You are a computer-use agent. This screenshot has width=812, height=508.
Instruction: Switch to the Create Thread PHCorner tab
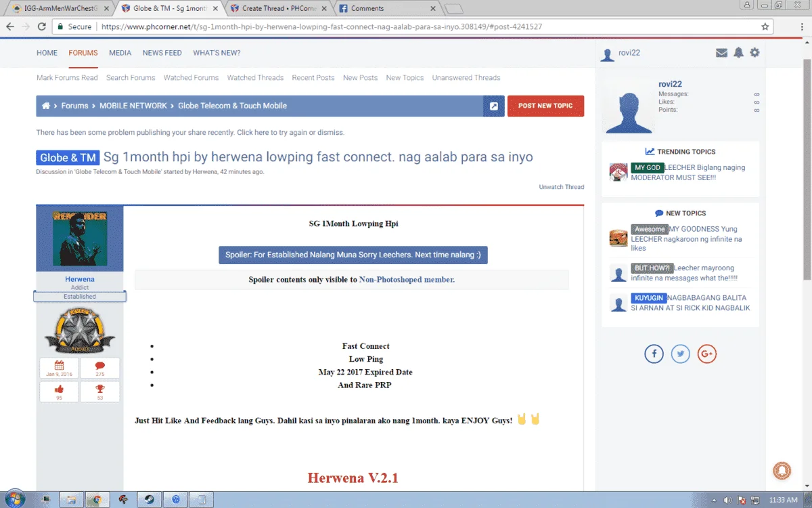point(277,8)
